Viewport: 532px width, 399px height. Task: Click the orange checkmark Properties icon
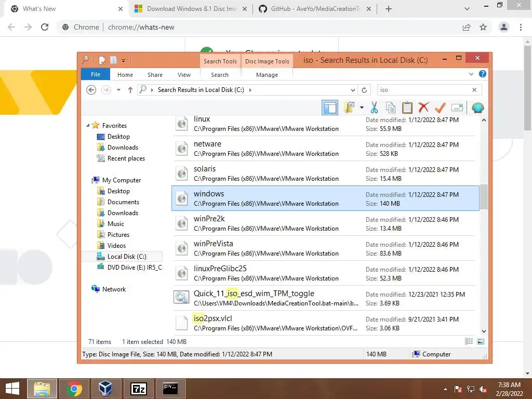pyautogui.click(x=440, y=108)
